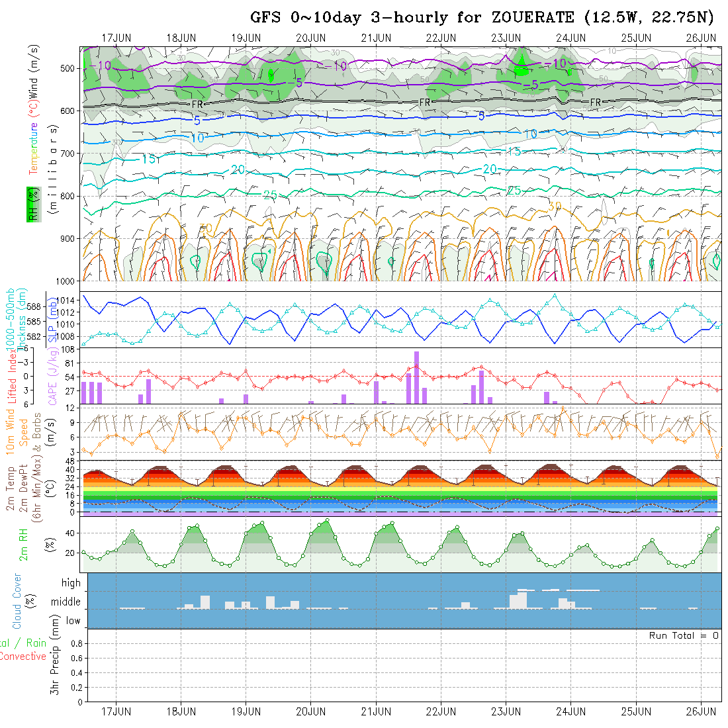Select the "high" cloud cover level label

coord(71,583)
